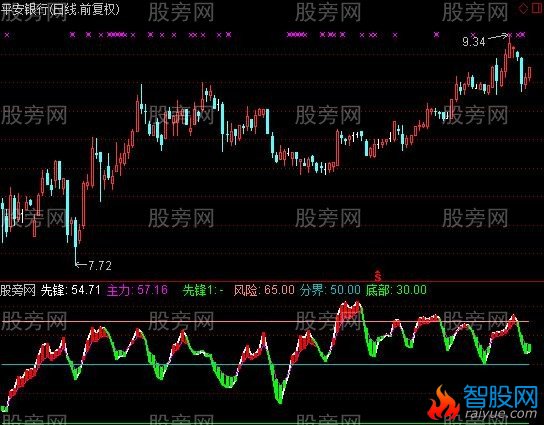Click the red S marker above the indicator panel
The image size is (544, 425).
click(x=378, y=277)
